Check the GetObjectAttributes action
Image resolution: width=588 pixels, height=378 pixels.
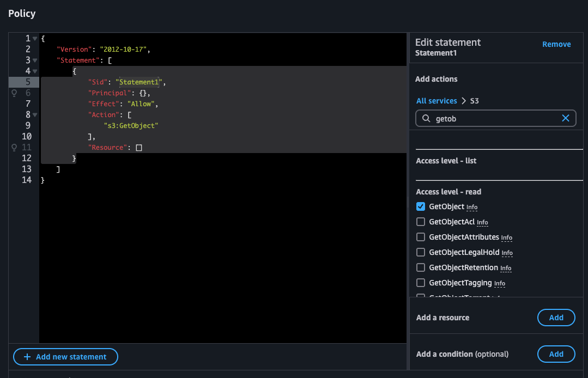[421, 237]
